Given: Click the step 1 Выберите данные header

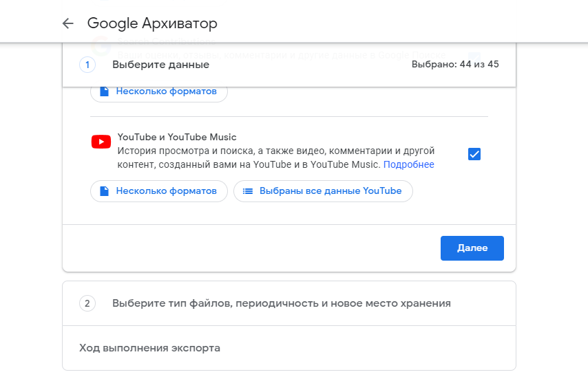Looking at the screenshot, I should pyautogui.click(x=289, y=65).
